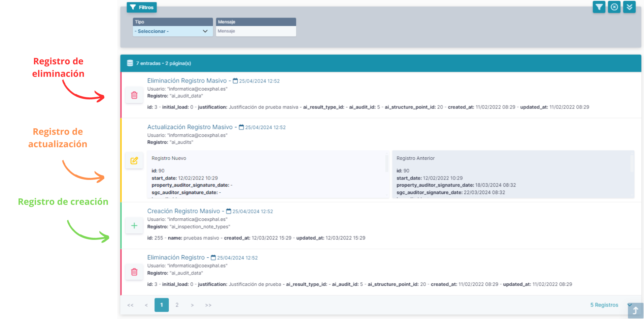Click the top-right filter funnel icon
Viewport: 644px width, 319px height.
click(x=599, y=7)
